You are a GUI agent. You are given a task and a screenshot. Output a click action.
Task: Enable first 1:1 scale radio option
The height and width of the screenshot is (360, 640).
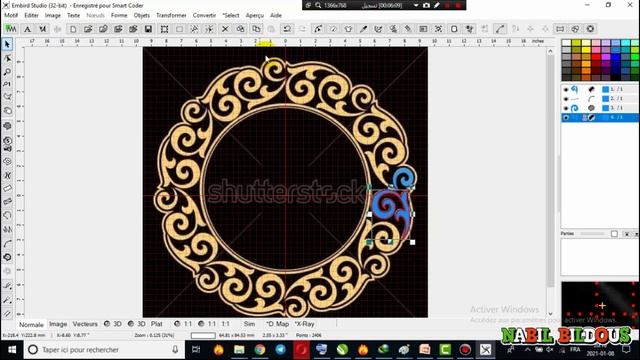tap(177, 324)
